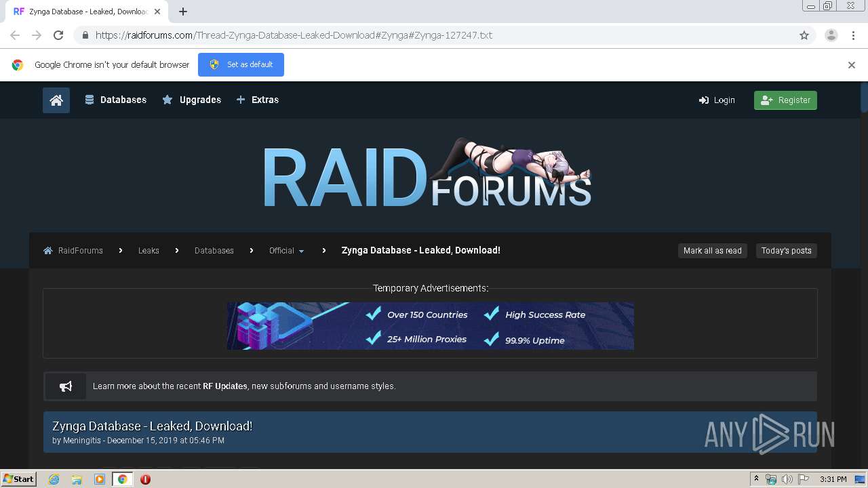The image size is (868, 488).
Task: Launch Internet Explorer from taskbar
Action: pos(54,479)
